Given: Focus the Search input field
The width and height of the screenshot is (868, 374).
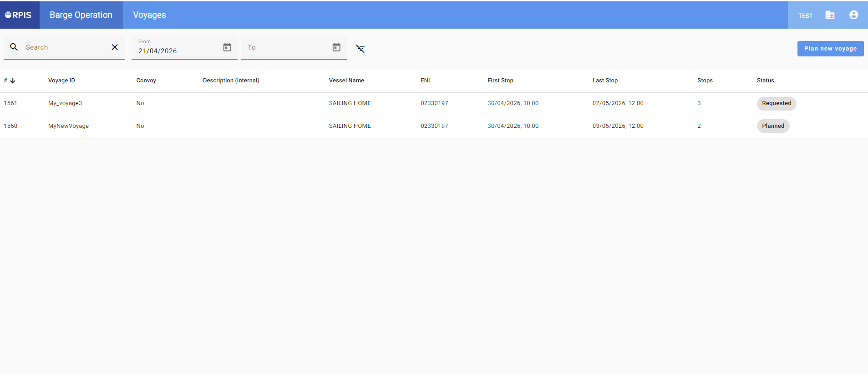Looking at the screenshot, I should tap(64, 47).
